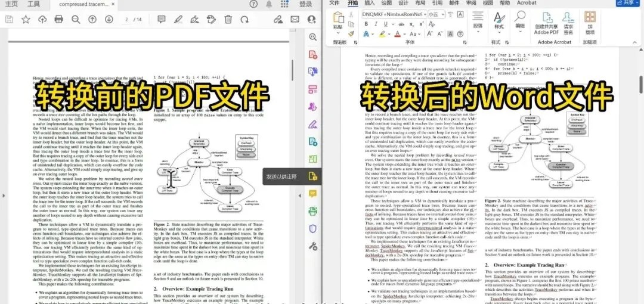Click the 登录 sign-in button

coord(305,4)
